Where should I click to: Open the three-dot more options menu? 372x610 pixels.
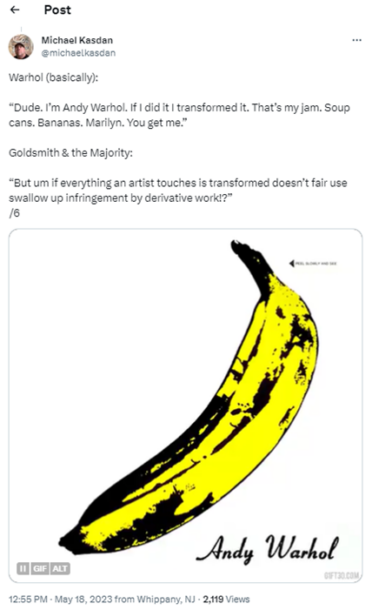[x=356, y=40]
